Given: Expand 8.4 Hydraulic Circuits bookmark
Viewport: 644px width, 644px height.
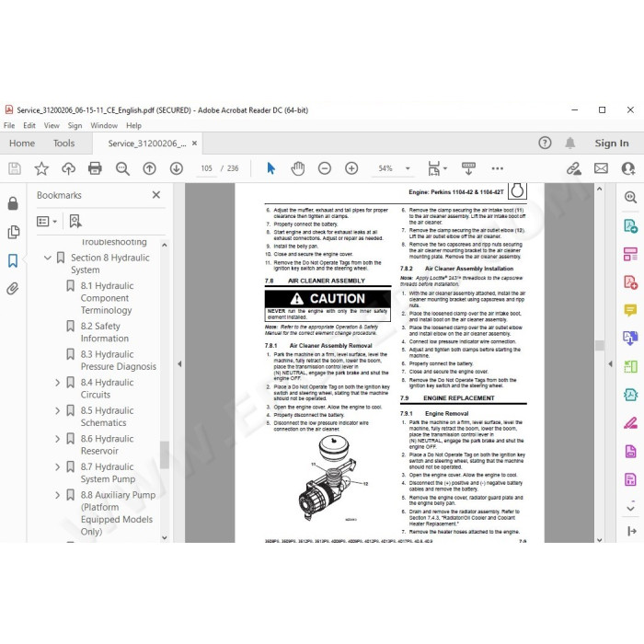Looking at the screenshot, I should (x=57, y=383).
